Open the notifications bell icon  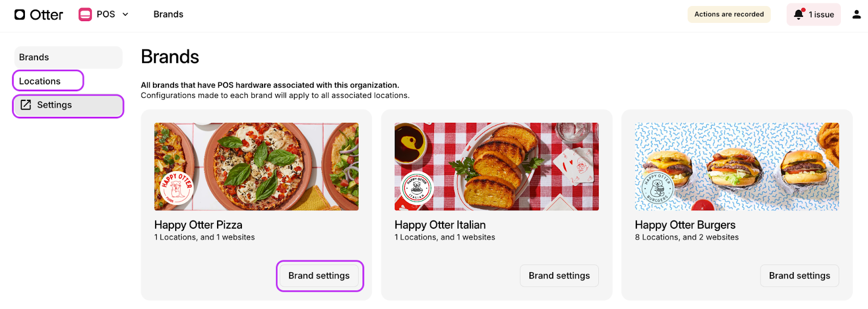[x=799, y=15]
